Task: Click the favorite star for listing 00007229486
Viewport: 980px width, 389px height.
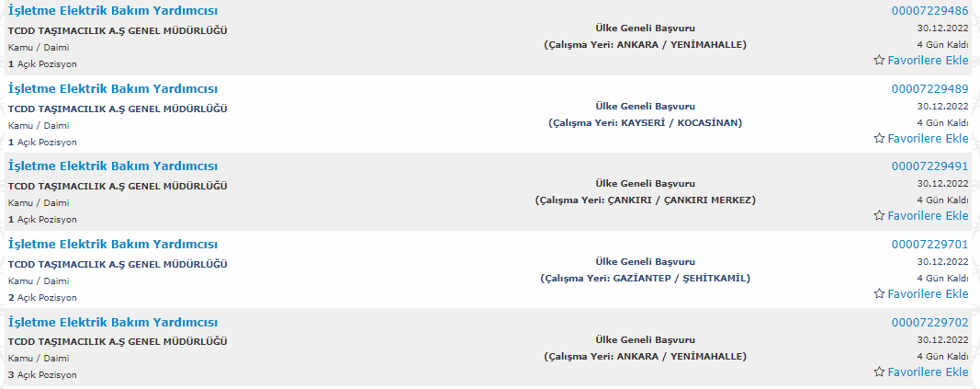Action: click(879, 60)
